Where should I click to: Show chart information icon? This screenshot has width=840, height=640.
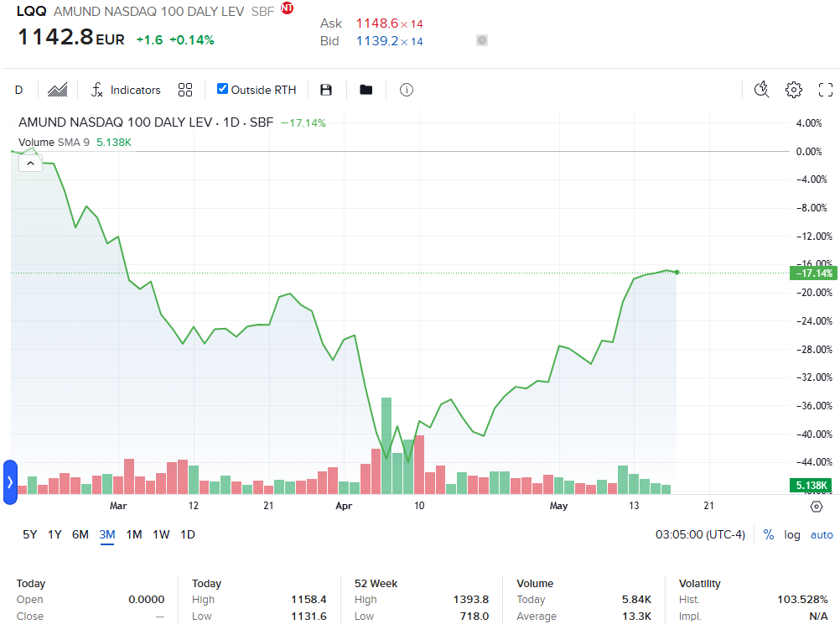[x=407, y=90]
